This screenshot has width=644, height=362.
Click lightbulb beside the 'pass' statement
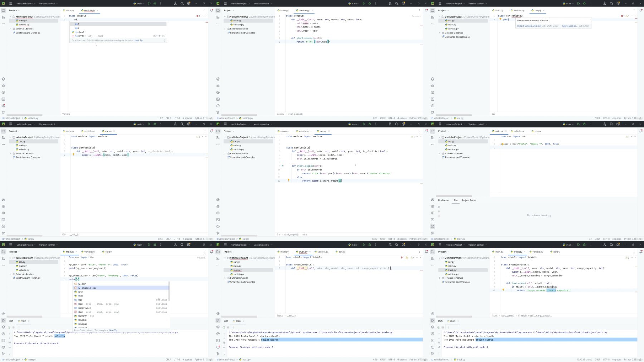(x=501, y=19)
